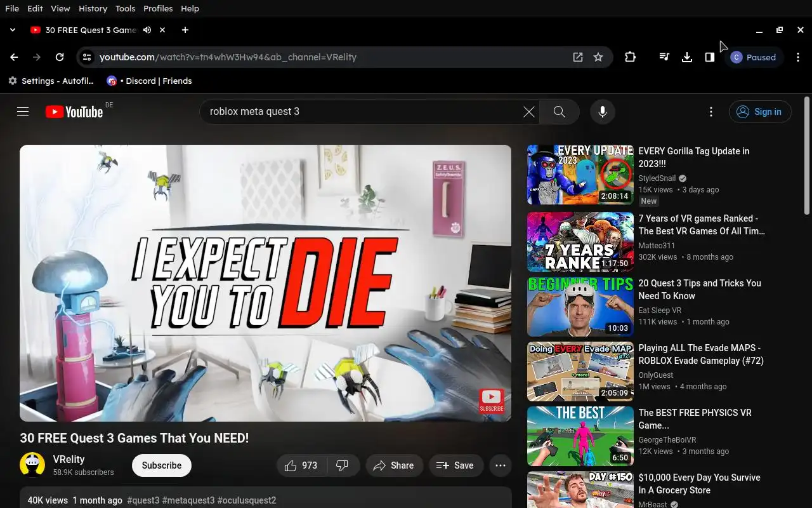Open the Profiles menu

158,8
